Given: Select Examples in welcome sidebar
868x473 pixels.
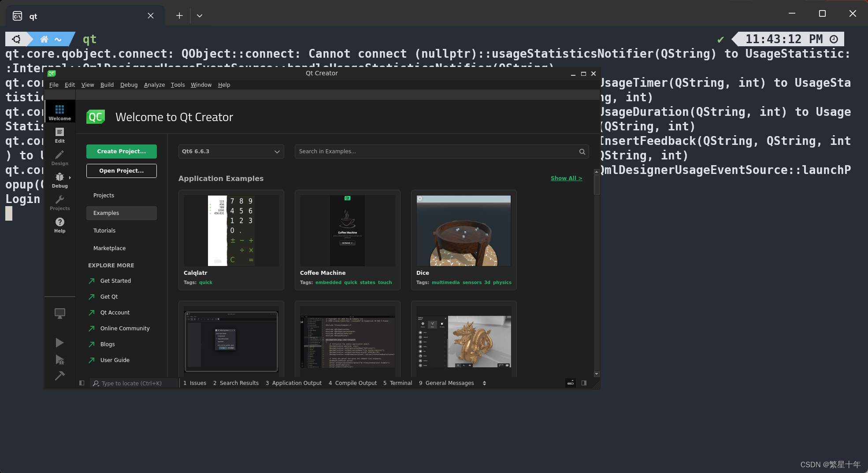Looking at the screenshot, I should (122, 213).
